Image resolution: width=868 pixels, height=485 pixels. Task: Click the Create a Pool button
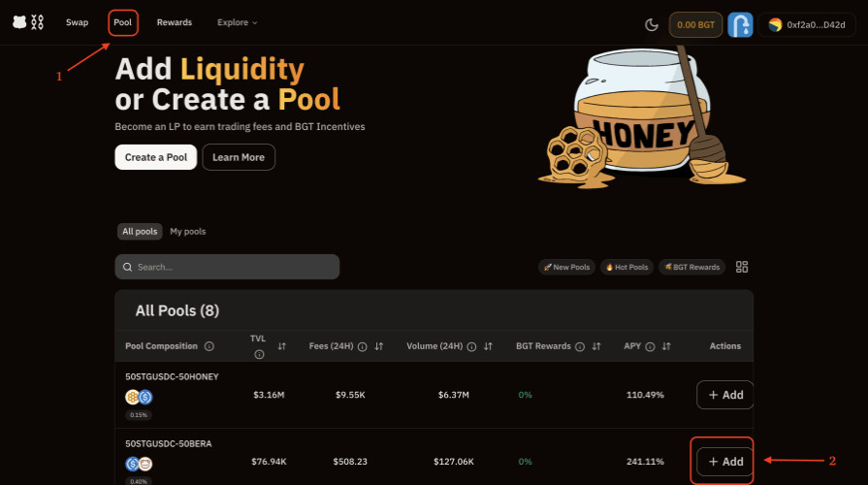(x=156, y=157)
